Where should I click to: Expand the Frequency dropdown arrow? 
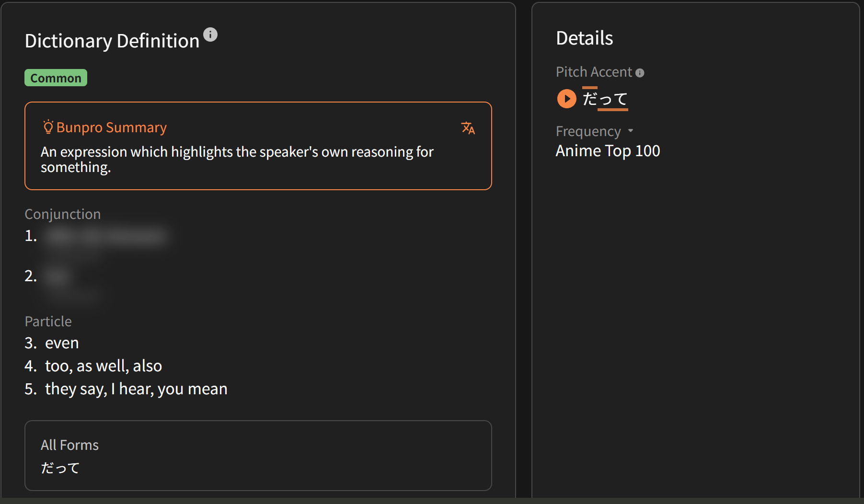click(631, 131)
